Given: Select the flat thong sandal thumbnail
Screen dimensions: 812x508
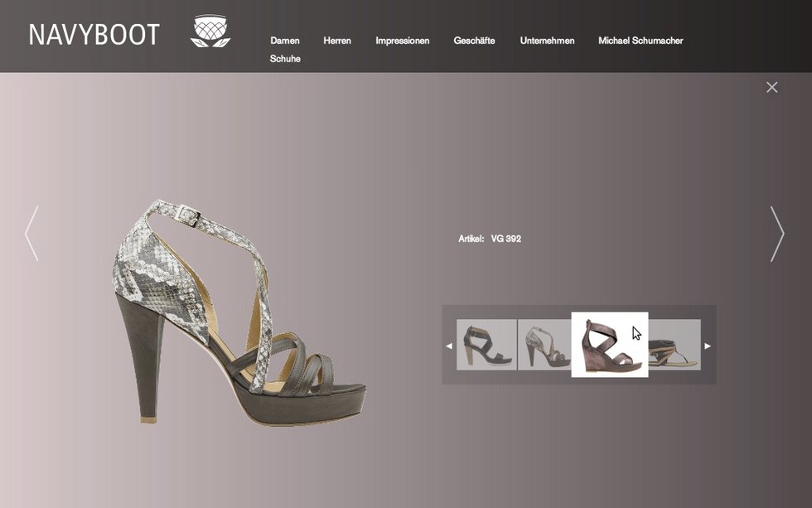Looking at the screenshot, I should tap(674, 345).
